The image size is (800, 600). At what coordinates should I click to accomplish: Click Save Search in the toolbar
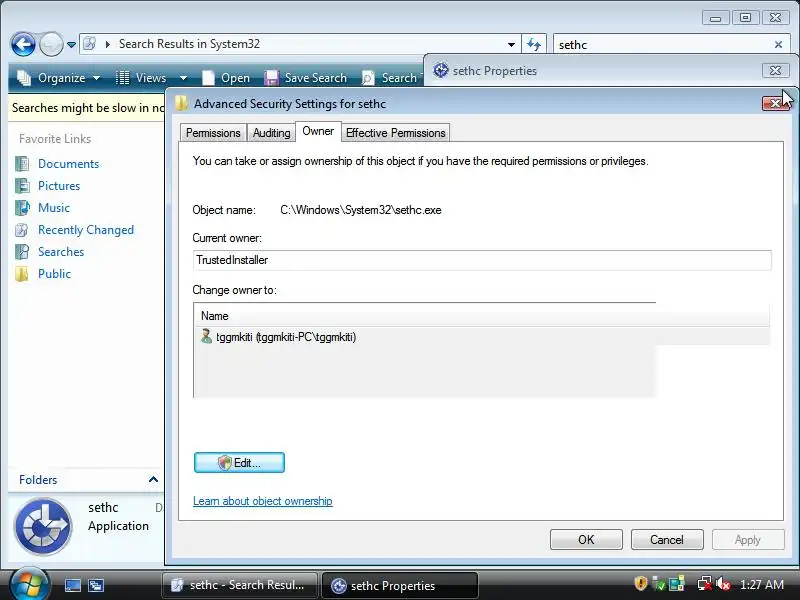(306, 78)
